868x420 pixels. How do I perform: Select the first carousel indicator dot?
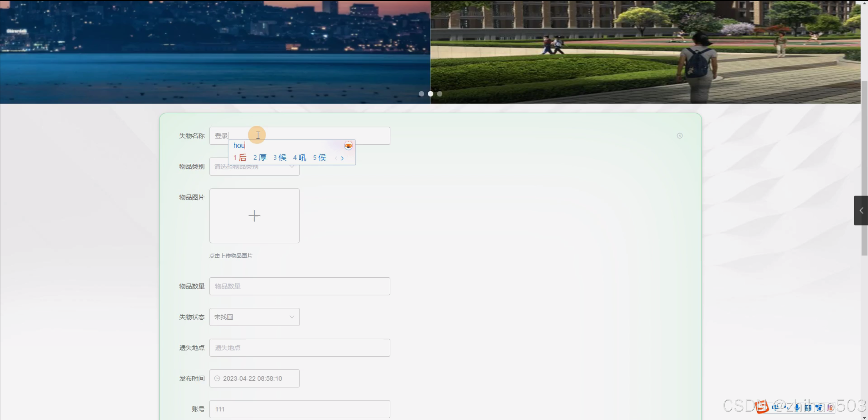click(x=421, y=94)
